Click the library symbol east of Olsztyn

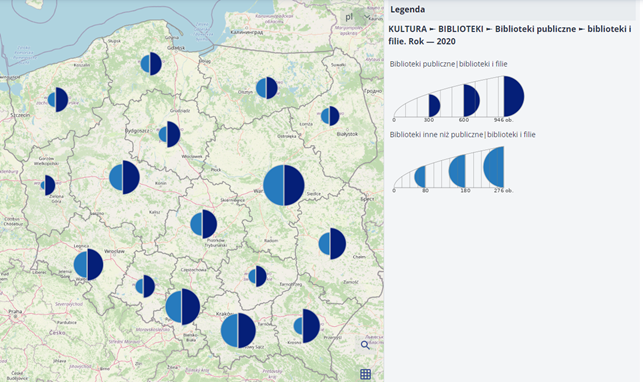(267, 88)
